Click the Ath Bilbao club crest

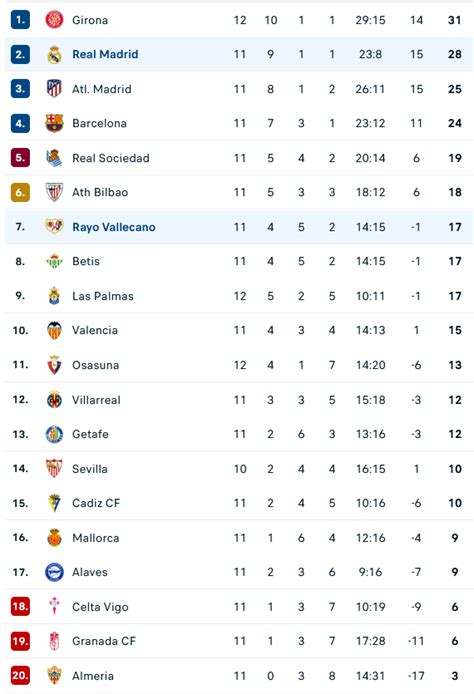coord(54,192)
